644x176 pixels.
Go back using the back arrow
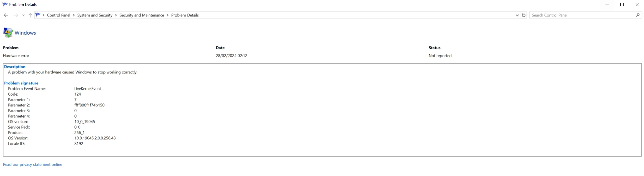click(6, 15)
